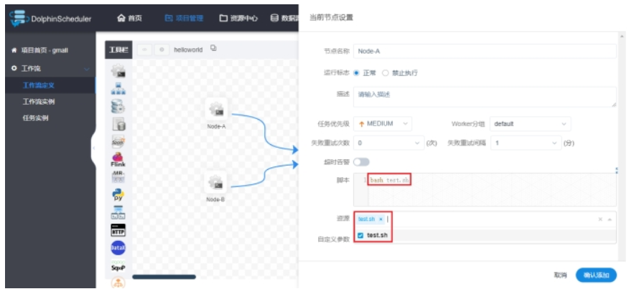Collapse the 工作流 sidebar section
This screenshot has height=294, width=644.
pyautogui.click(x=87, y=69)
